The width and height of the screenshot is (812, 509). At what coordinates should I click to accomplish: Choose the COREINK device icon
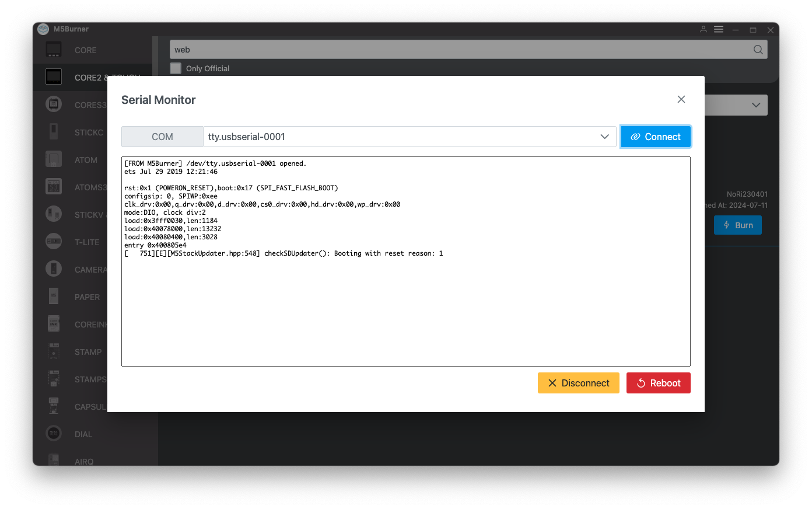54,323
